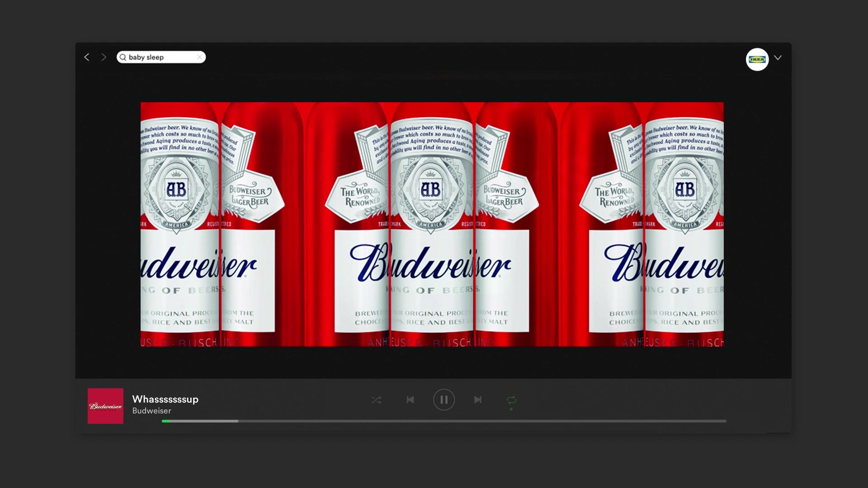Open the IKEA profile avatar
868x488 pixels.
click(757, 59)
